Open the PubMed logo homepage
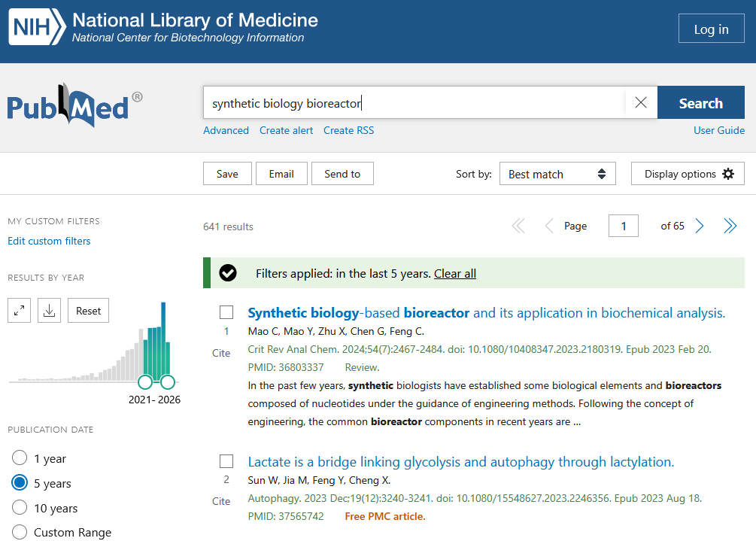 [x=74, y=105]
